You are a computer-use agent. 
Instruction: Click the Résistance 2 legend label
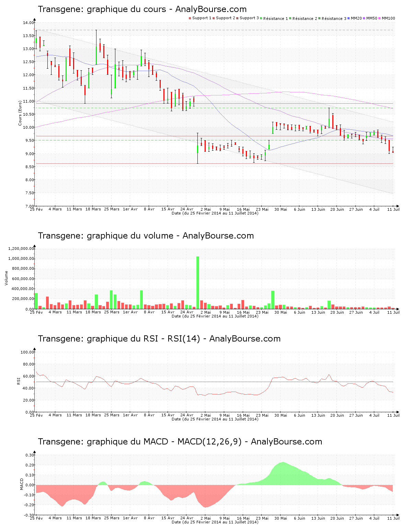pyautogui.click(x=305, y=19)
